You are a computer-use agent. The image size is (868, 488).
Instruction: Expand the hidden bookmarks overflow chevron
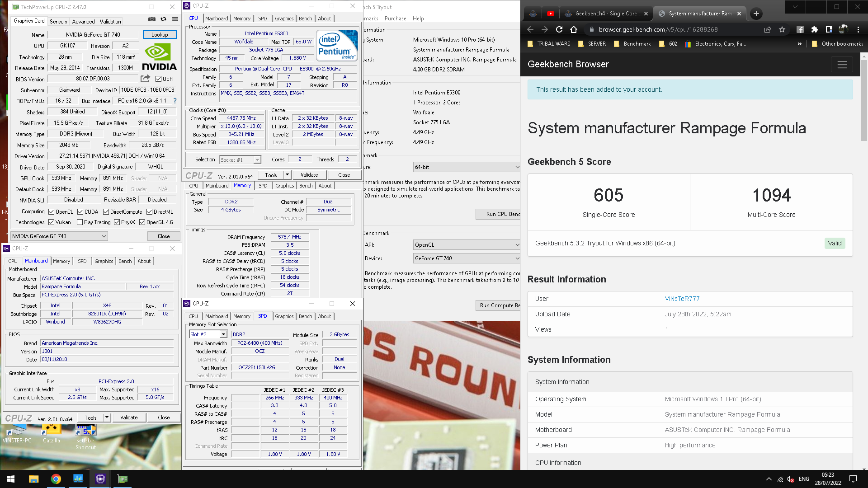pos(799,44)
